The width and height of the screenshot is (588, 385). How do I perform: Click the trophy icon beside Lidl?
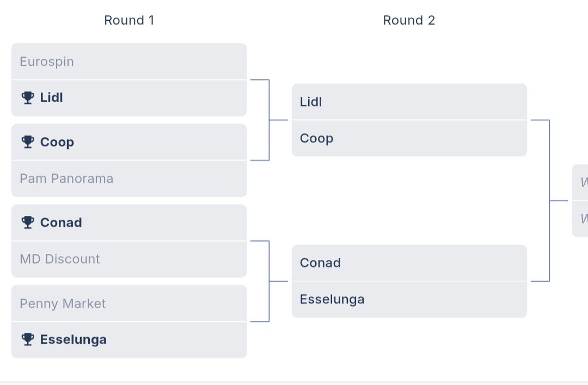coord(28,98)
